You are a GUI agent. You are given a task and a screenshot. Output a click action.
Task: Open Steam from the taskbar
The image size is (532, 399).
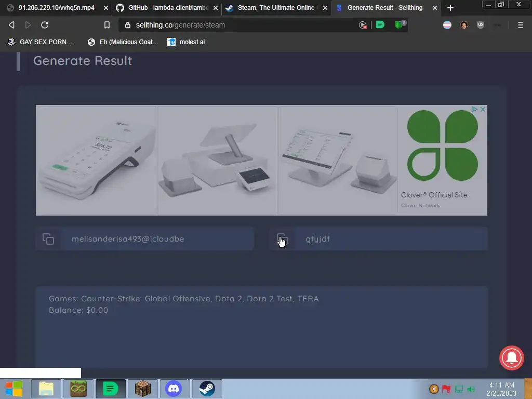click(x=207, y=389)
